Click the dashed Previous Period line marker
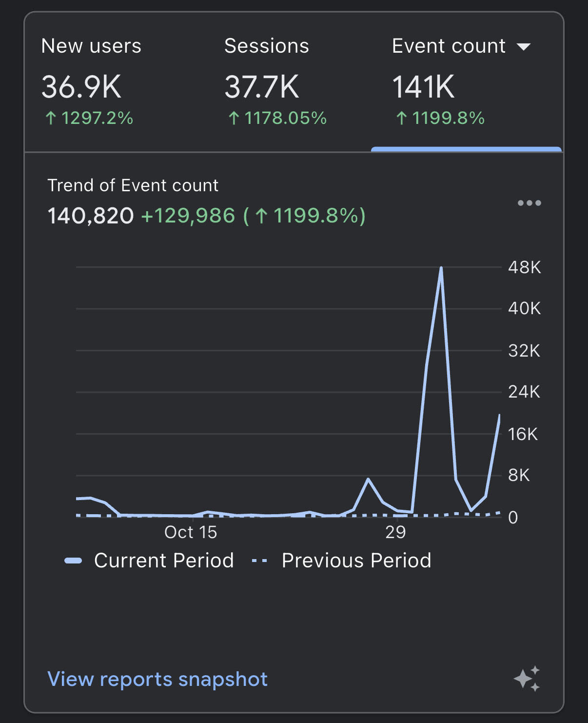 point(260,560)
